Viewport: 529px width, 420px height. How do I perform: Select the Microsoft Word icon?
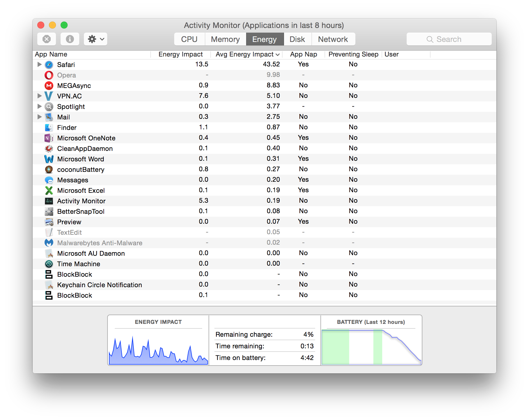pos(49,159)
